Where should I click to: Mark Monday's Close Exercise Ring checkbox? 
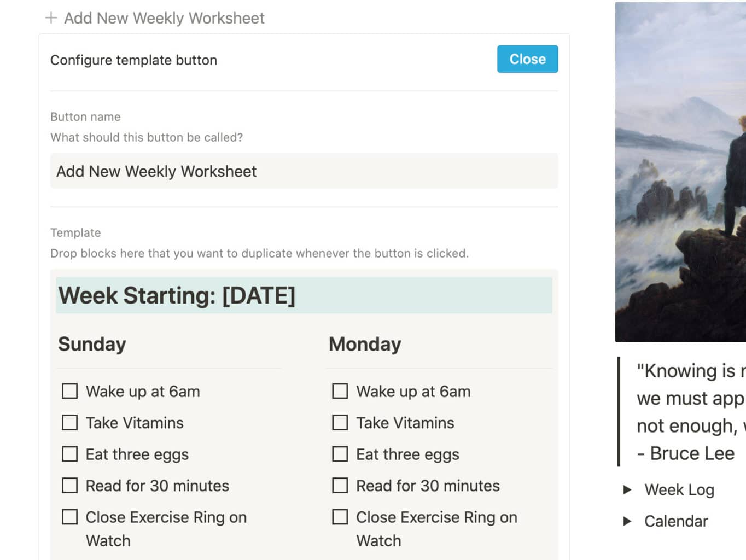(x=340, y=517)
